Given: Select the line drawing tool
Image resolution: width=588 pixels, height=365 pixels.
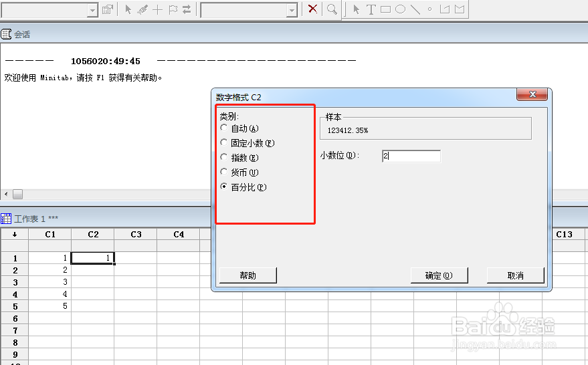Looking at the screenshot, I should click(x=415, y=9).
